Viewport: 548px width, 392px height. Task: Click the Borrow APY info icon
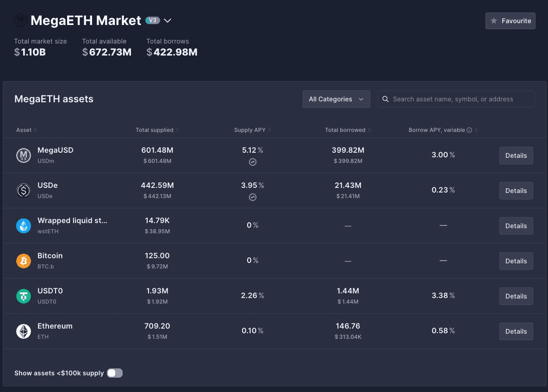[x=469, y=130]
